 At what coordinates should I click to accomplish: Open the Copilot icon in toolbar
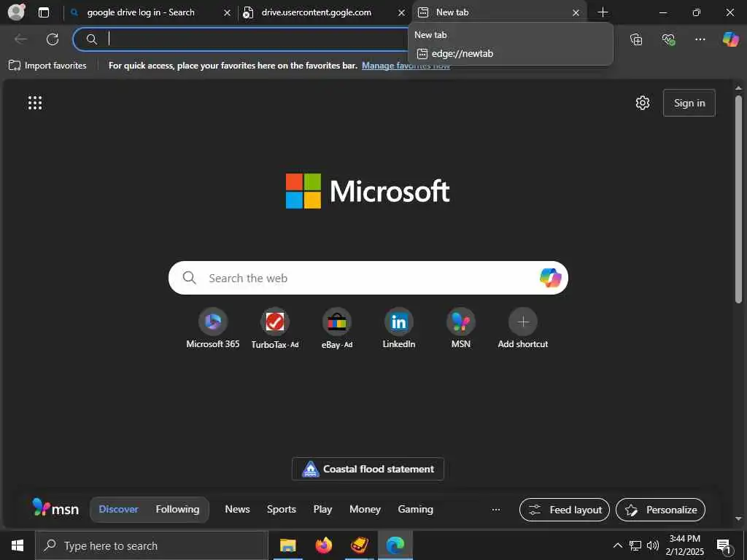[x=730, y=39]
